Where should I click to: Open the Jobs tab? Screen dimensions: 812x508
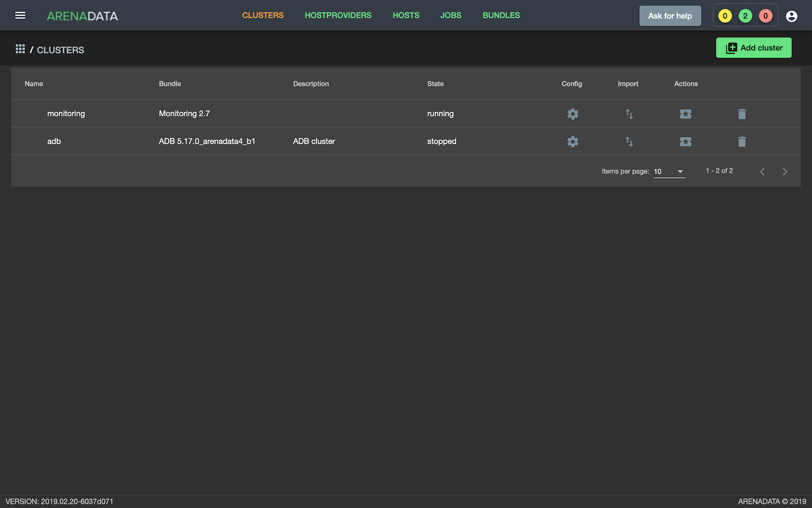[x=451, y=15]
